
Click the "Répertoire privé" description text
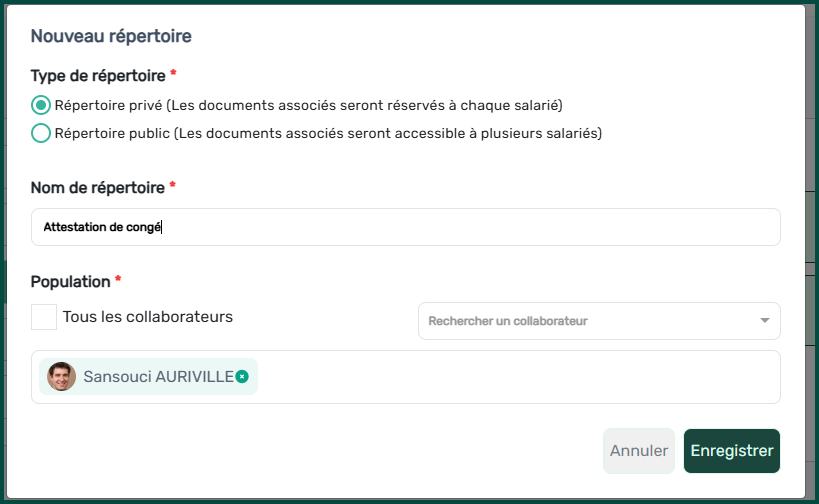click(x=308, y=105)
